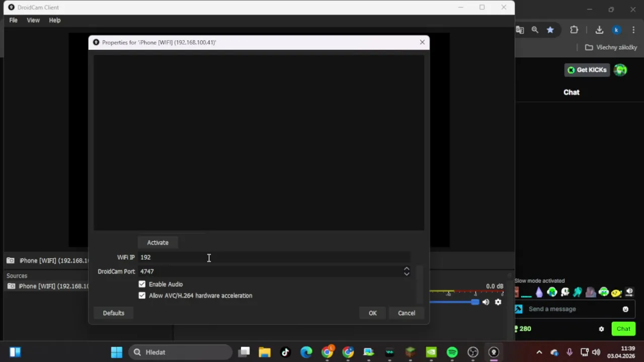Screen dimensions: 644x362
Task: Decrease DroidCam Port with down arrow
Action: tap(407, 274)
